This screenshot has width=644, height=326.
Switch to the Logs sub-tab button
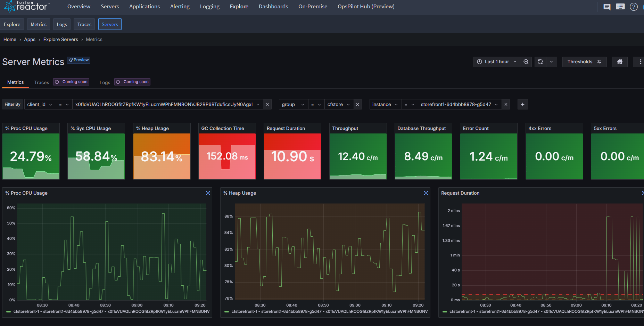[x=62, y=24]
